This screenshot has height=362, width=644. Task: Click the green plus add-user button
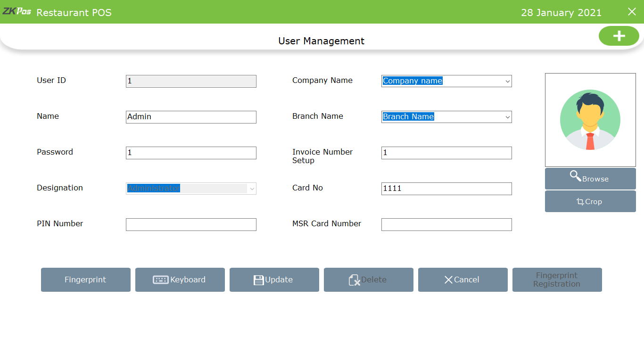(x=619, y=36)
